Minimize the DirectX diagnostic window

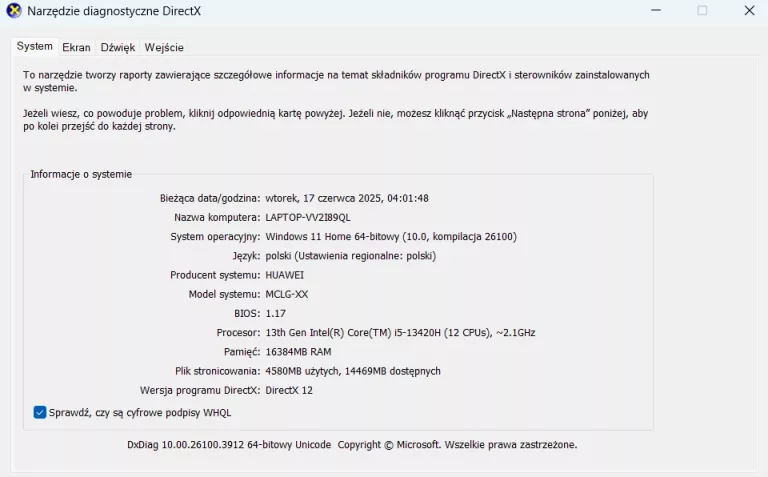pos(656,10)
